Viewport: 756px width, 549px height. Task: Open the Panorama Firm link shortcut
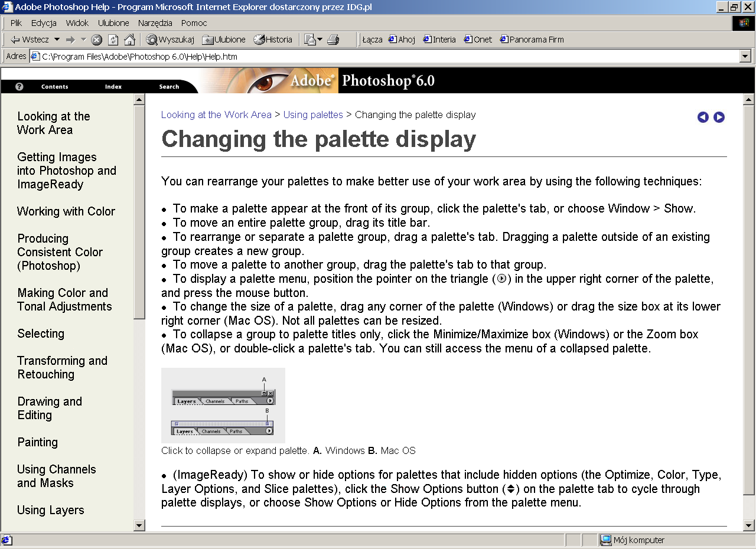pos(532,40)
